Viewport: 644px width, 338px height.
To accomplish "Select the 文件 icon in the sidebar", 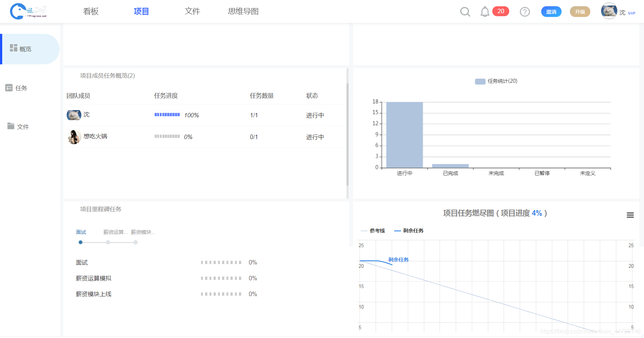I will (x=10, y=126).
